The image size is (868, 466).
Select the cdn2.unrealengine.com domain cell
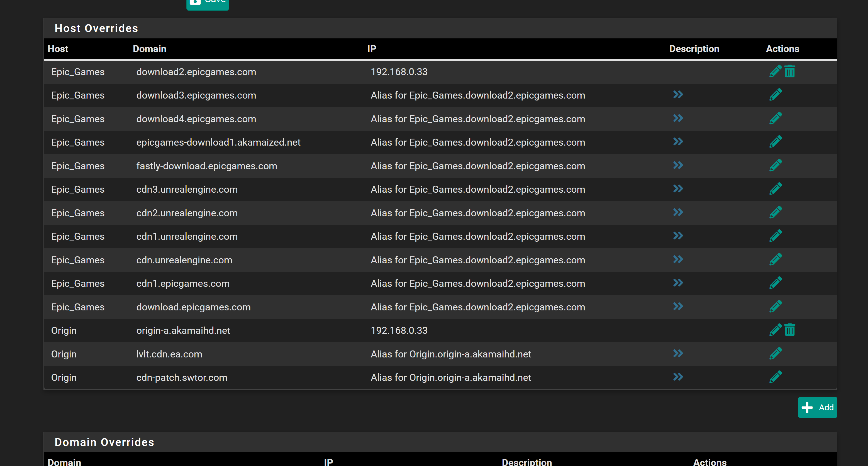click(x=187, y=213)
